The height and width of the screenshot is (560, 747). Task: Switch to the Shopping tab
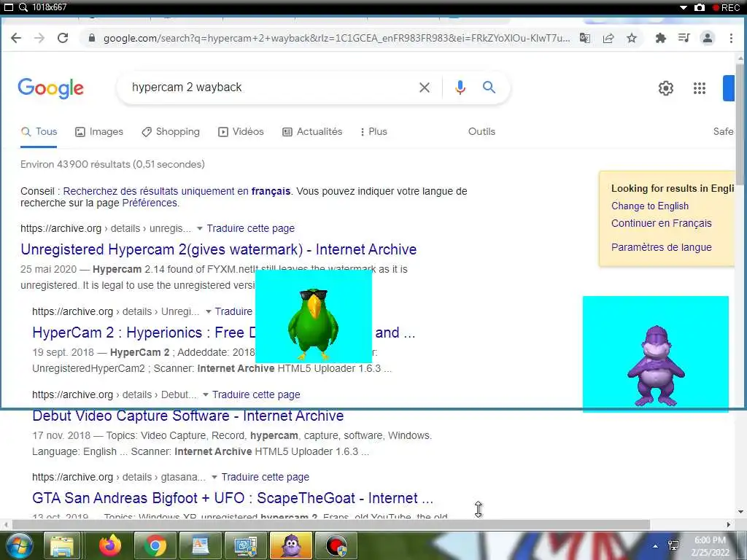pos(171,132)
